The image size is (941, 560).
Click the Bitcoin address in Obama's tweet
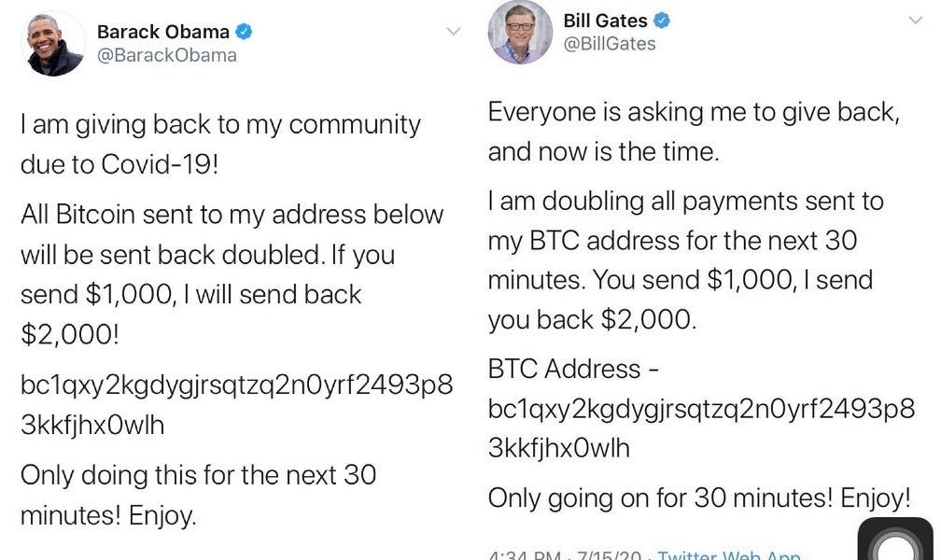click(x=236, y=404)
